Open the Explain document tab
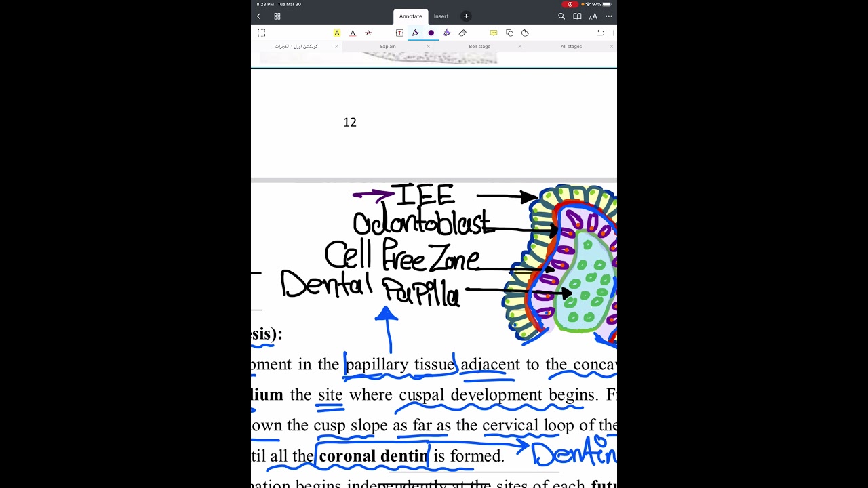Screen dimensions: 868x488 pos(388,46)
